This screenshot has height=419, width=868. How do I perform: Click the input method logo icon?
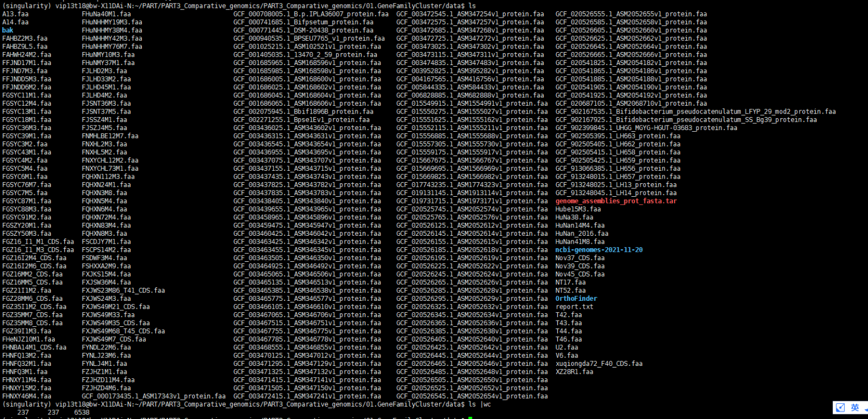point(840,408)
